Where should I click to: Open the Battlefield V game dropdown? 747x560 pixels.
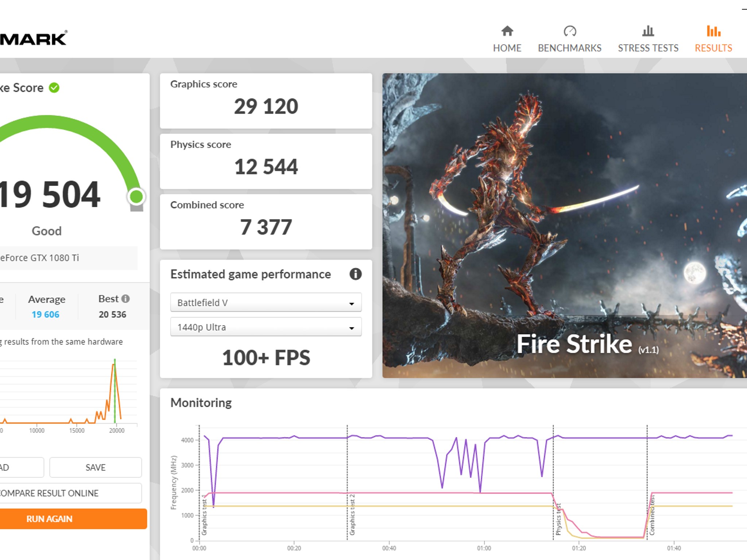pos(266,303)
